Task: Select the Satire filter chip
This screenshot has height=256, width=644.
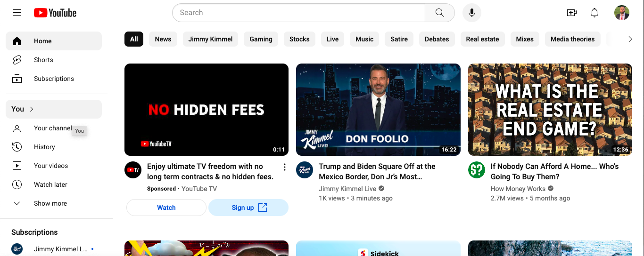Action: click(399, 39)
